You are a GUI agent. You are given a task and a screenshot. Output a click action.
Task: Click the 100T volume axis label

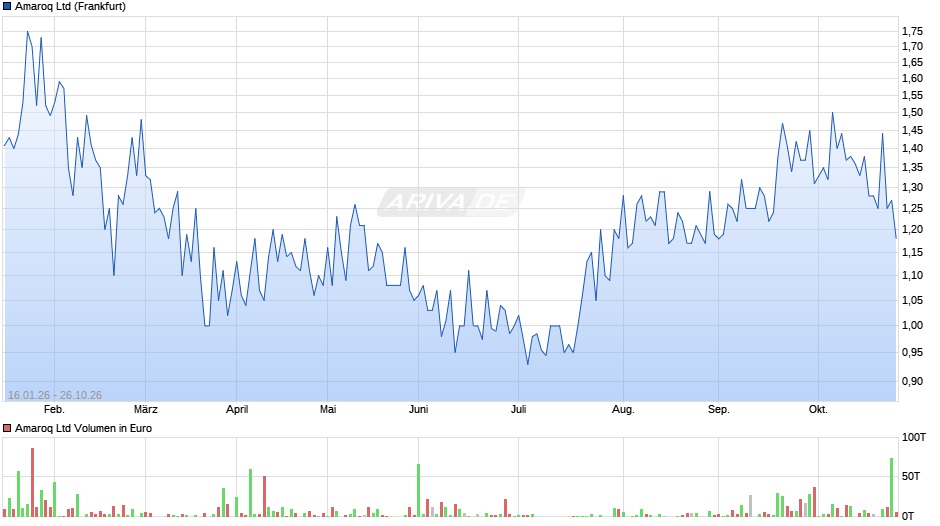click(x=914, y=437)
